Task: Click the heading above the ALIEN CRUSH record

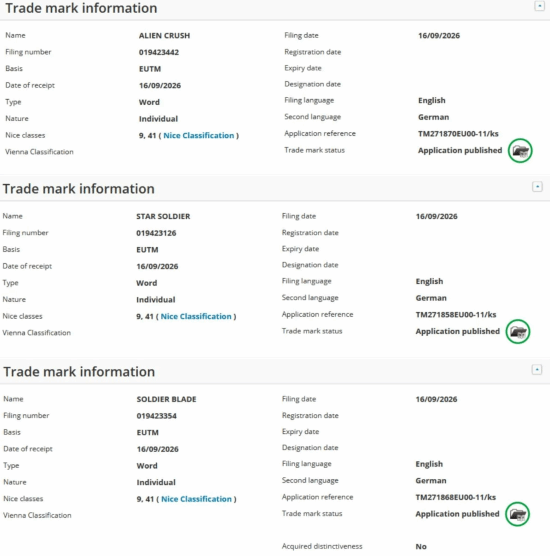Action: (81, 8)
